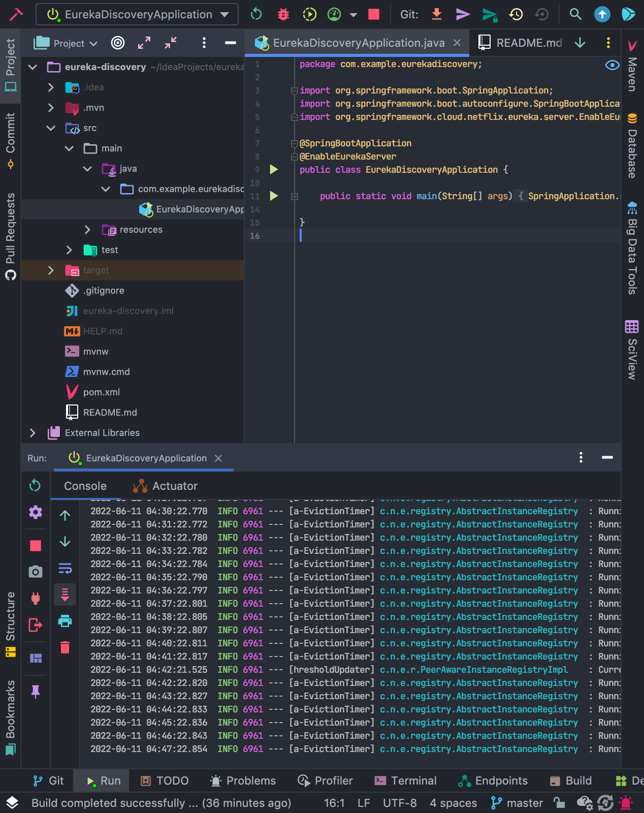Stop the application from the top toolbar
This screenshot has height=813, width=644.
[374, 14]
